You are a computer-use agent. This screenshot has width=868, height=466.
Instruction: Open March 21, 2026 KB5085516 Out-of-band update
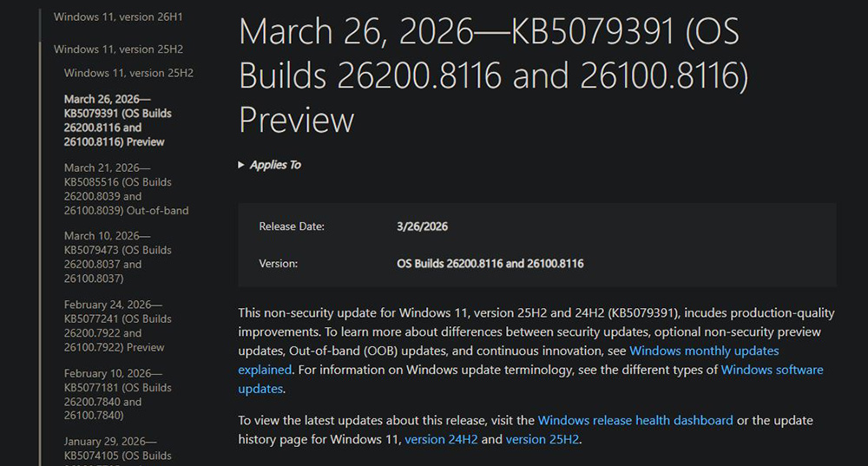point(126,189)
